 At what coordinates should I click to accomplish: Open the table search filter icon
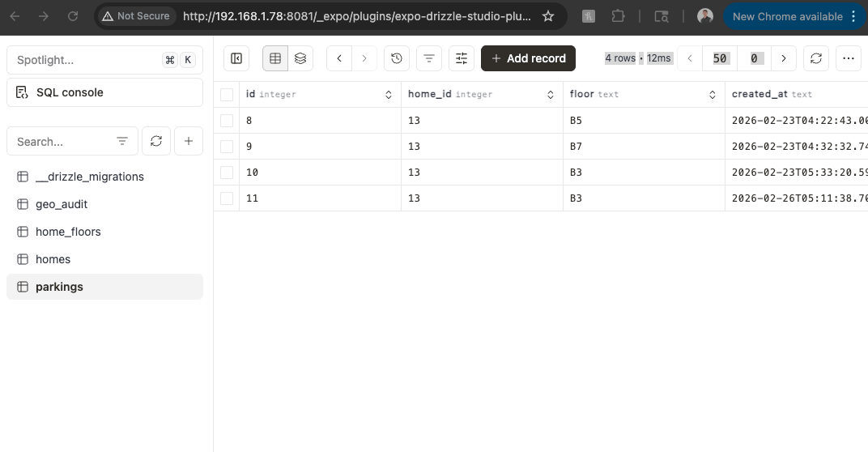pyautogui.click(x=121, y=141)
